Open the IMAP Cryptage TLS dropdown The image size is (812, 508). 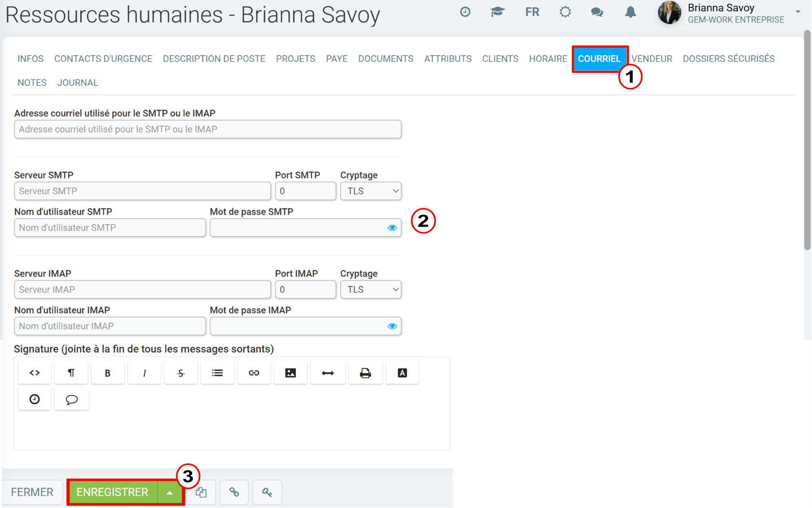tap(371, 290)
